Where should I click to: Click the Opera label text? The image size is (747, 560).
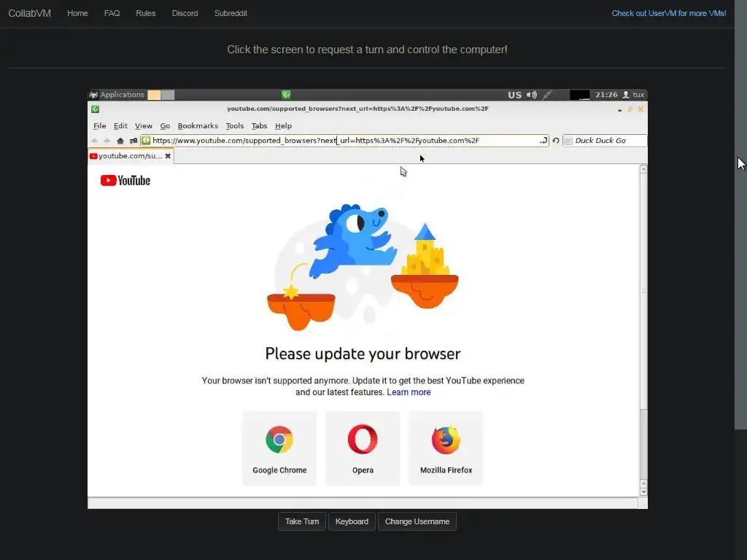tap(363, 470)
